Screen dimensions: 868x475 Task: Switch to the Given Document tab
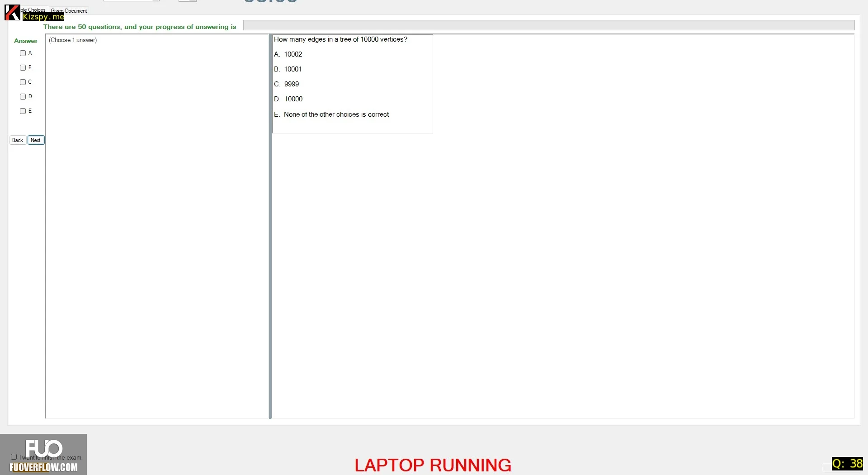click(x=69, y=11)
